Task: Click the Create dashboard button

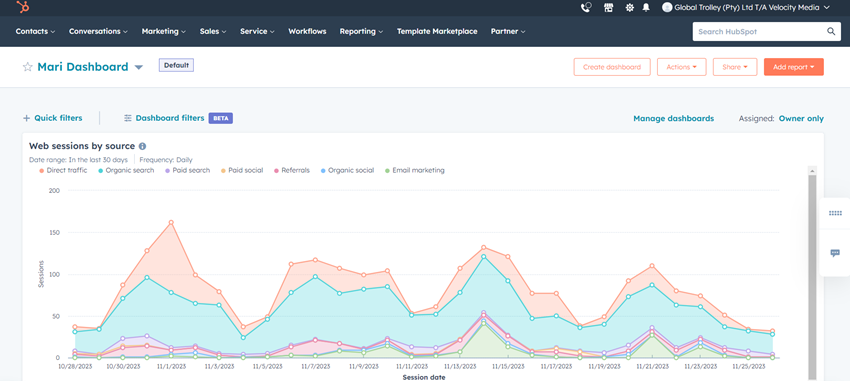Action: 612,67
